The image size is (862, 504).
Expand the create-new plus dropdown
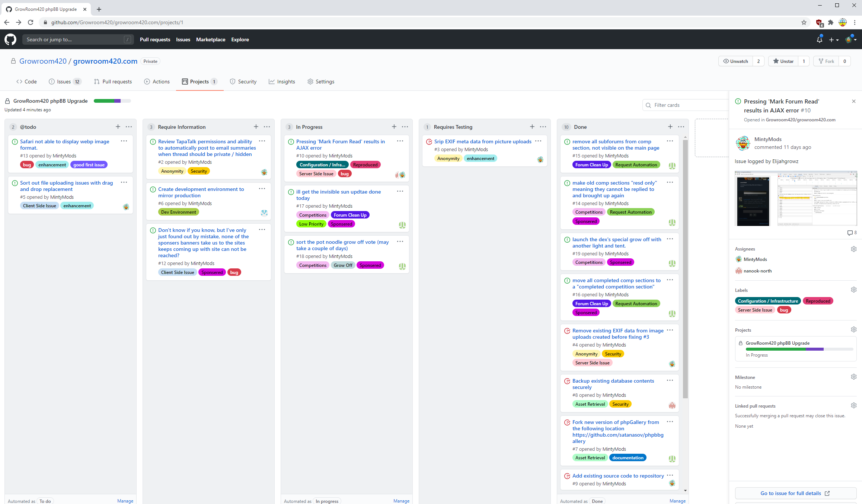pyautogui.click(x=833, y=39)
